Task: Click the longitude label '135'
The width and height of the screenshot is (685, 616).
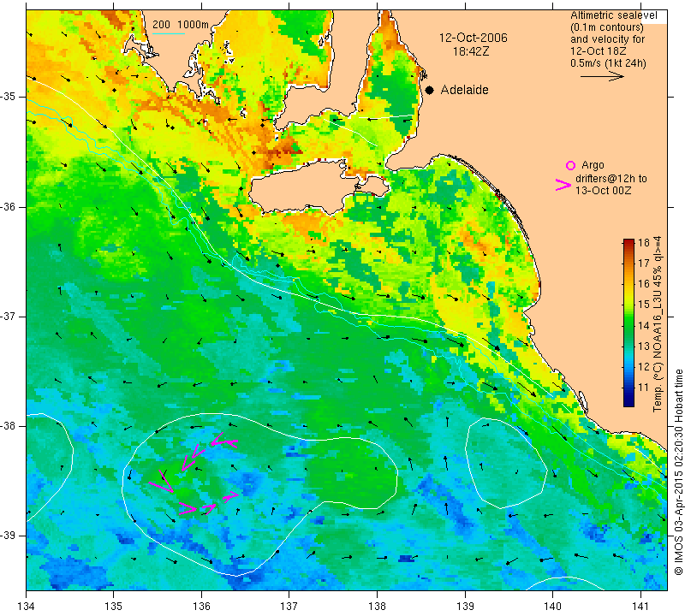Action: pos(114,607)
